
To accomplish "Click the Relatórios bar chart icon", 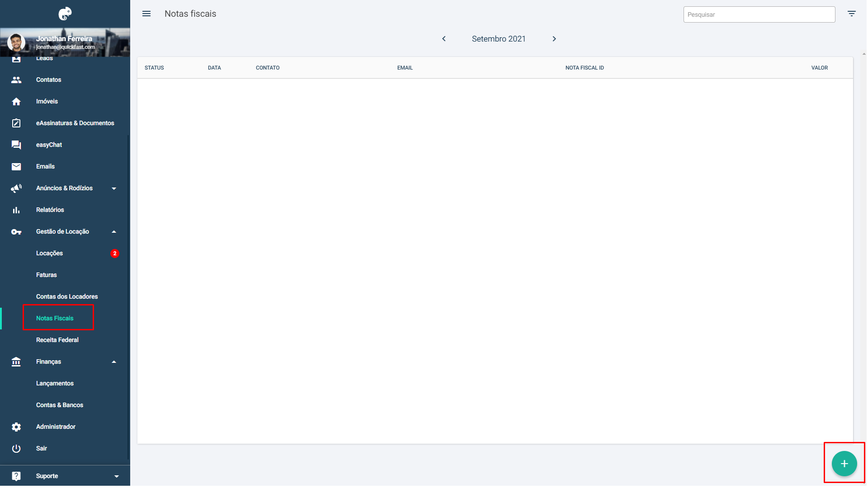I will (x=16, y=210).
